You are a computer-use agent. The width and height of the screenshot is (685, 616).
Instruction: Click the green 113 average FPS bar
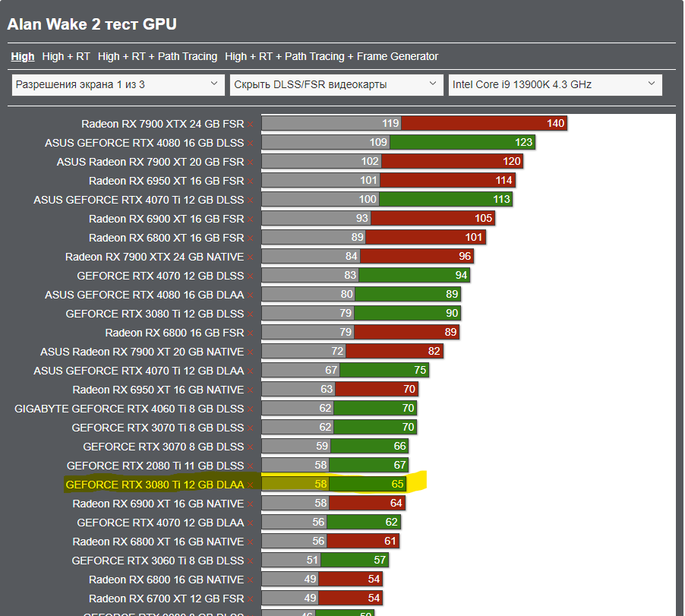pos(446,199)
